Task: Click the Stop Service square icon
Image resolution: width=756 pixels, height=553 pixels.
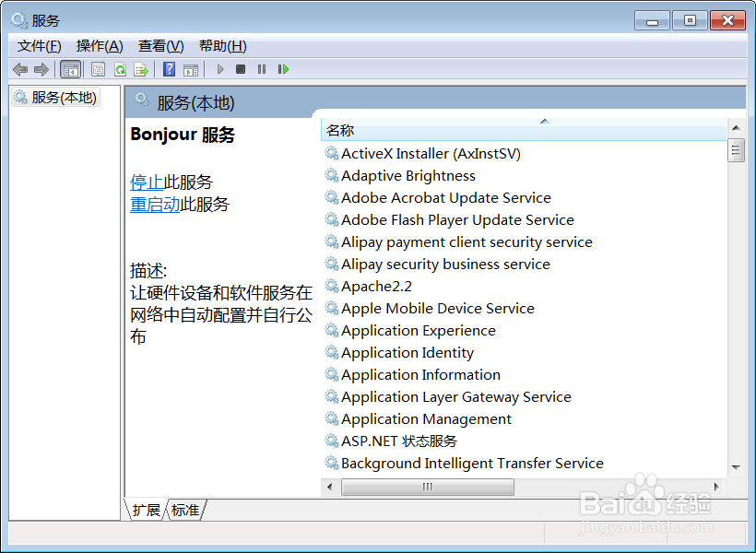Action: (241, 69)
